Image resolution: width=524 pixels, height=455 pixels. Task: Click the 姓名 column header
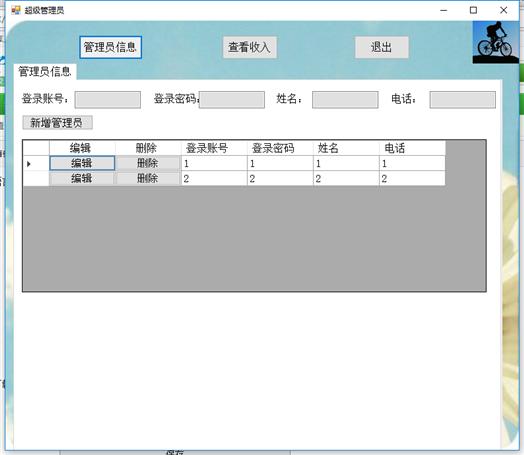pos(346,148)
